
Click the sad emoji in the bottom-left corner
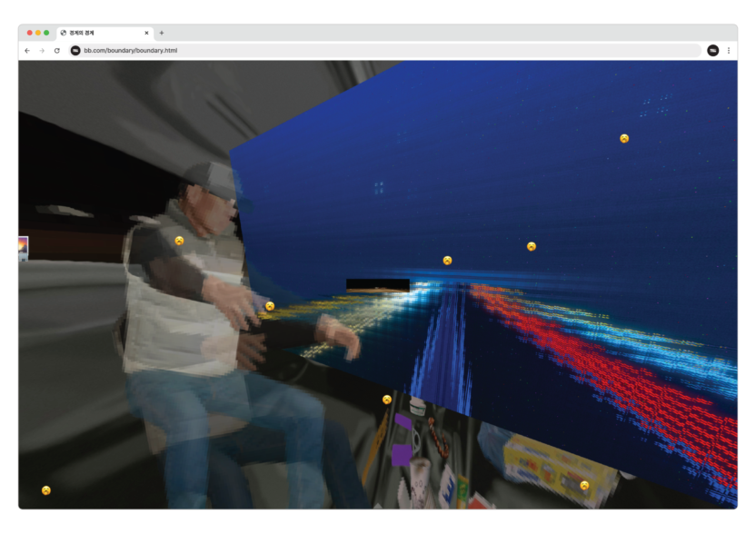46,490
